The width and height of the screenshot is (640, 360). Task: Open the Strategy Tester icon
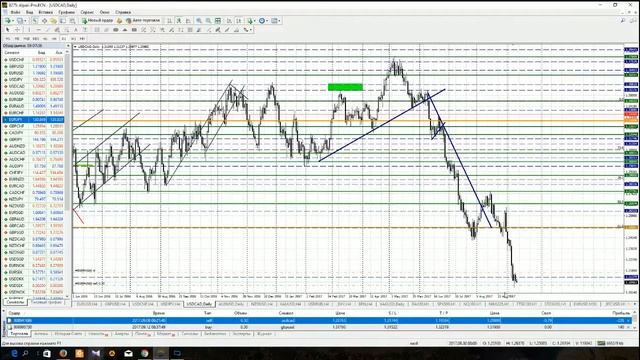tap(72, 20)
